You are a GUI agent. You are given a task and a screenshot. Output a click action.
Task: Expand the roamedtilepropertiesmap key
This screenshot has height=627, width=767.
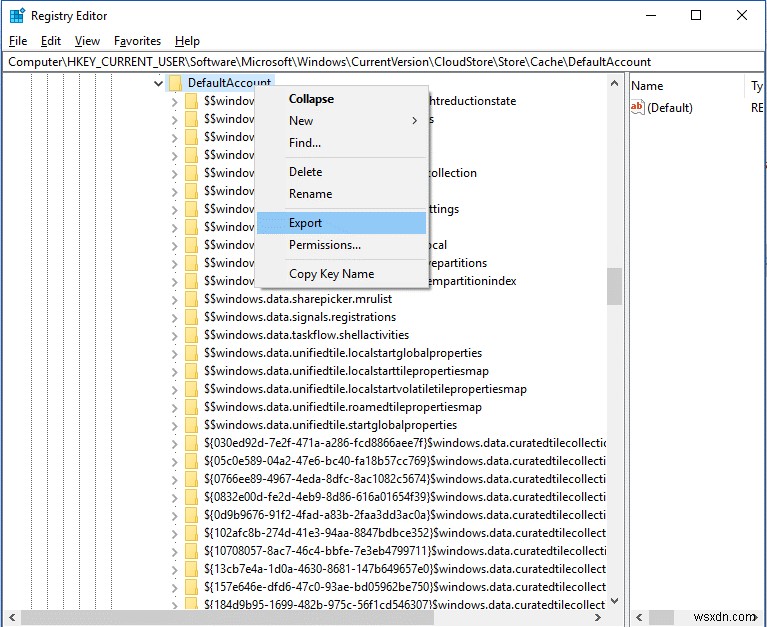[x=175, y=407]
